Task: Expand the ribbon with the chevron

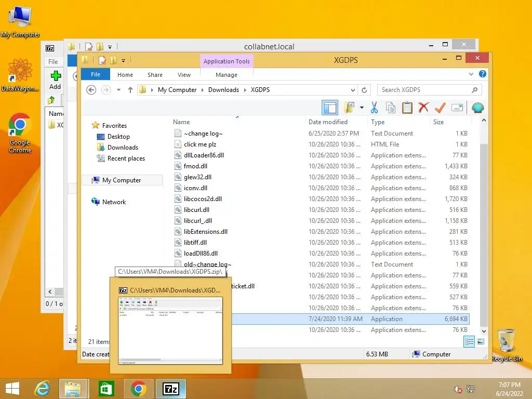Action: click(471, 74)
